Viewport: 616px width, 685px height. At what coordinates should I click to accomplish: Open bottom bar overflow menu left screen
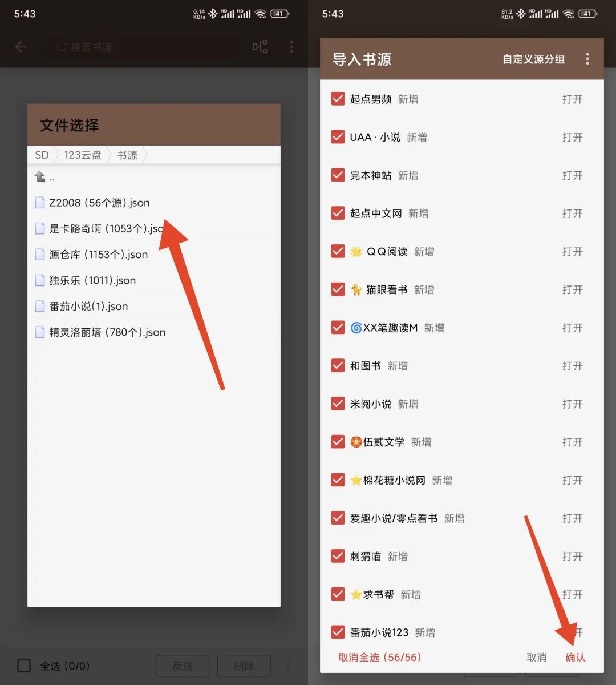pyautogui.click(x=289, y=666)
